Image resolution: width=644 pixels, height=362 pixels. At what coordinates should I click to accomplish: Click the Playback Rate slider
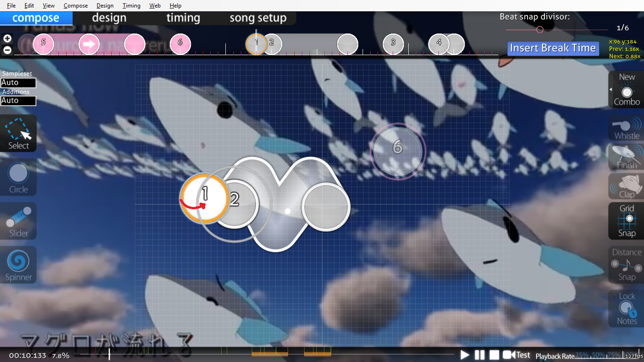(x=606, y=355)
